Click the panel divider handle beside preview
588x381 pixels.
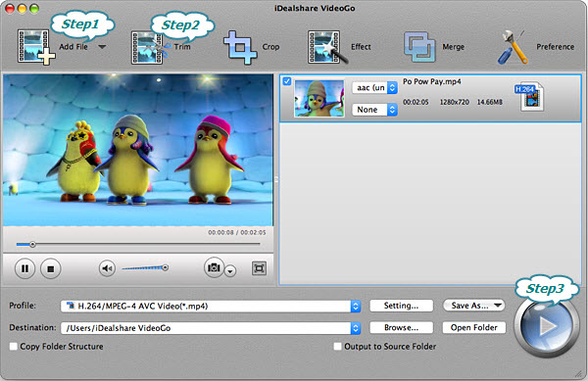coord(276,180)
